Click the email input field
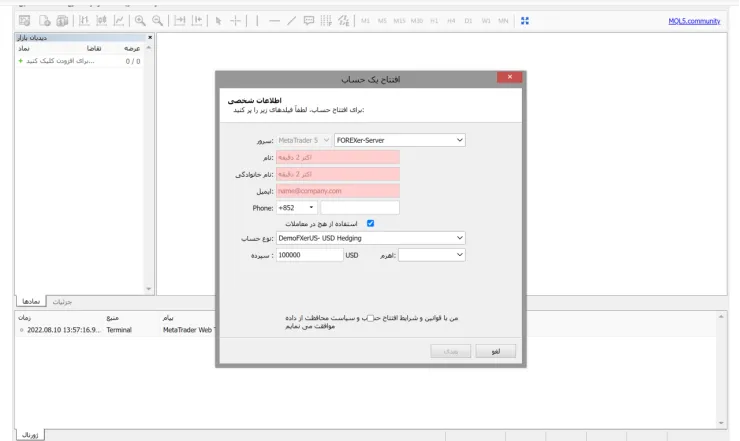This screenshot has height=441, width=740. tap(338, 191)
